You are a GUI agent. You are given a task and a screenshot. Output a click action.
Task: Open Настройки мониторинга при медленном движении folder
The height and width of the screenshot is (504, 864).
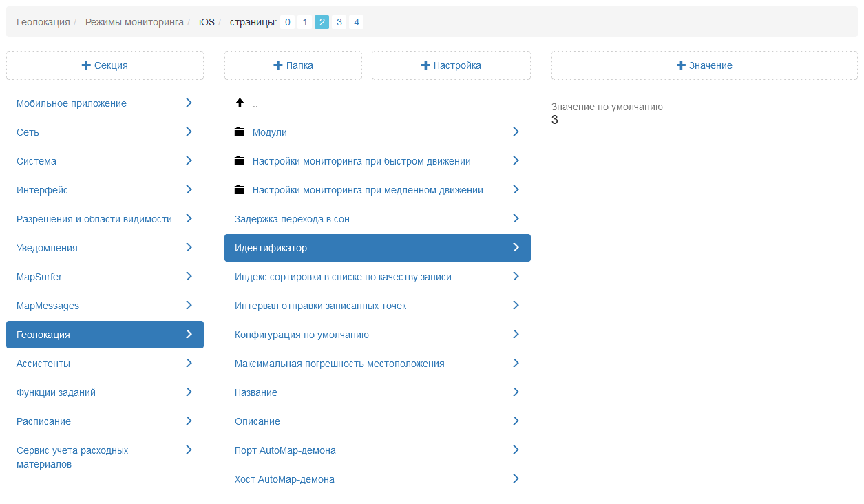377,190
